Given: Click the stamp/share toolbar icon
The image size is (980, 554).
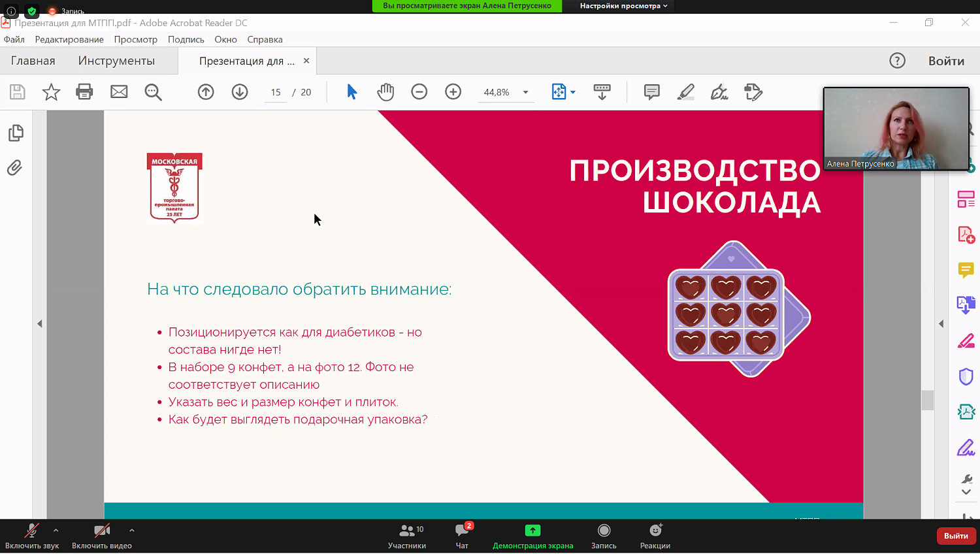Looking at the screenshot, I should (753, 92).
